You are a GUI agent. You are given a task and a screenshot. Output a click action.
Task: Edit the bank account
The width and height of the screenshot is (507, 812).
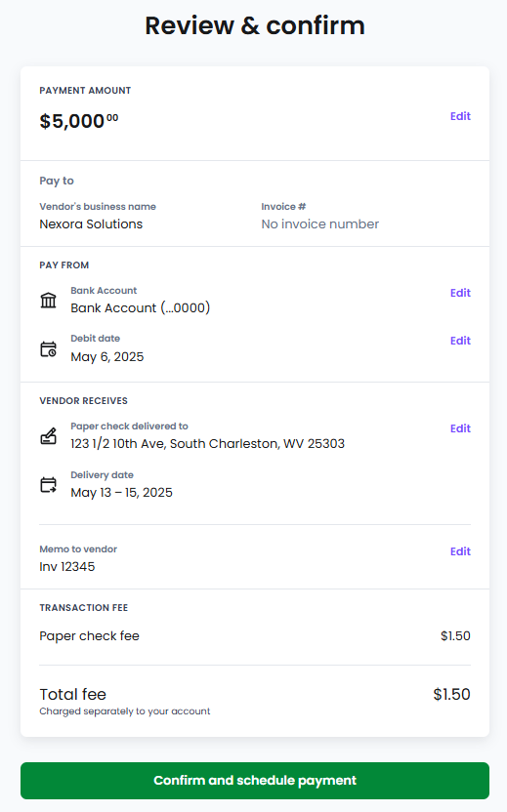click(x=460, y=293)
